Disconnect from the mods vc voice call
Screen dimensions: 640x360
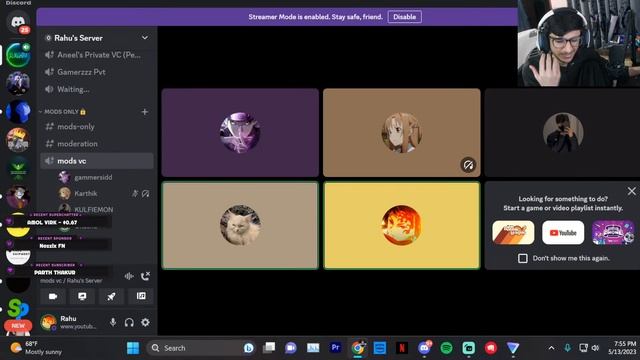pos(145,276)
